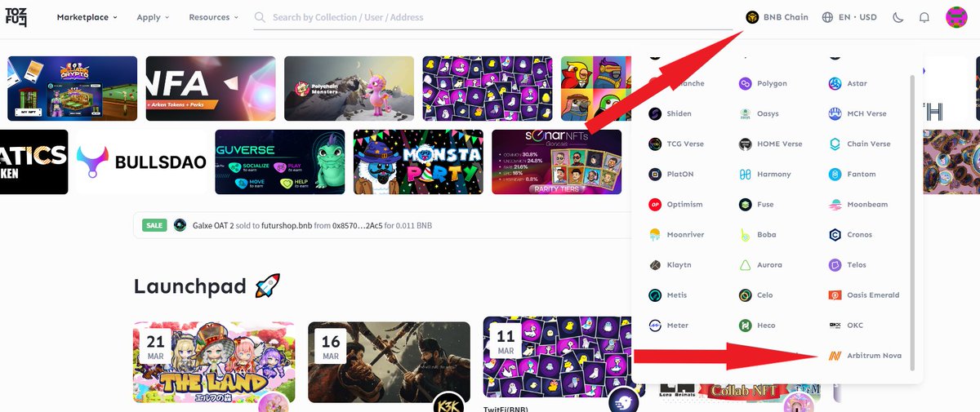Click the Metis chain icon
This screenshot has width=980, height=412.
(x=655, y=295)
